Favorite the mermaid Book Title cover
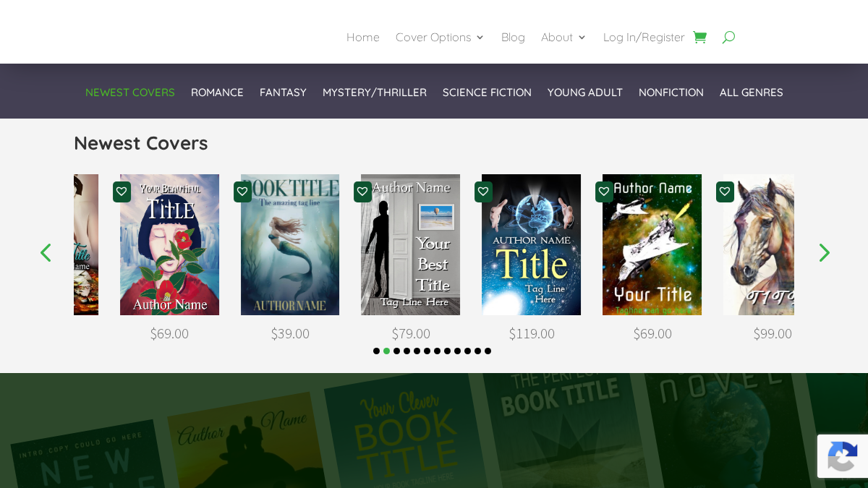 [242, 192]
